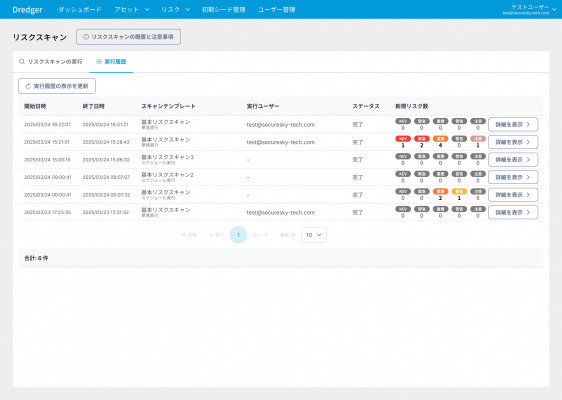Click the red KEV badge with count 1
Image resolution: width=562 pixels, height=400 pixels.
point(403,139)
